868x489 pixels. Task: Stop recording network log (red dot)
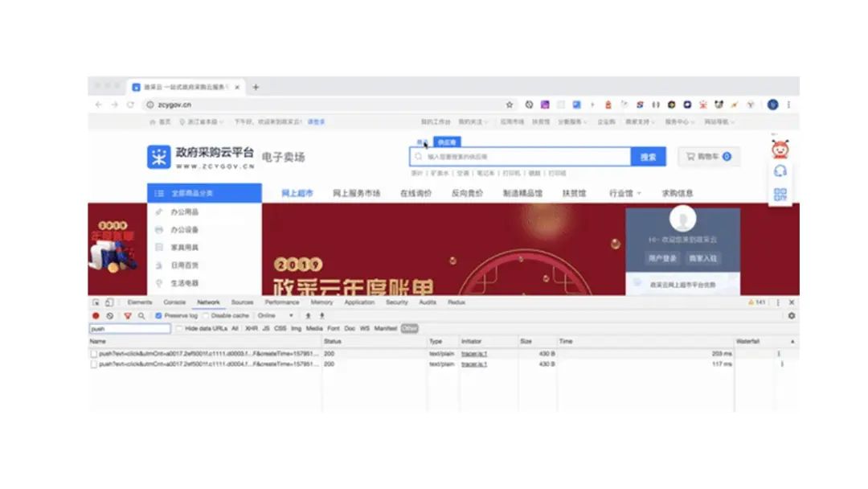coord(96,315)
